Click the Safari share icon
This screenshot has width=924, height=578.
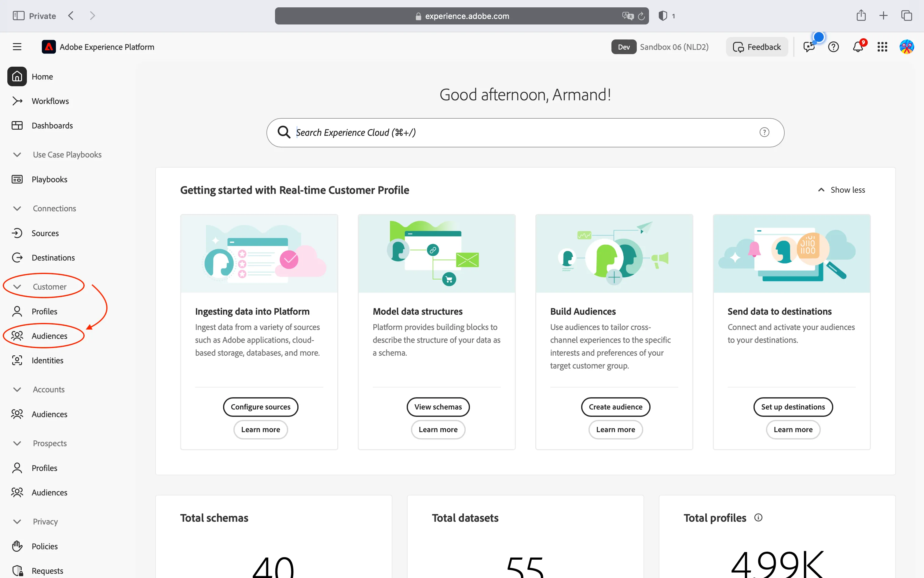pos(861,15)
